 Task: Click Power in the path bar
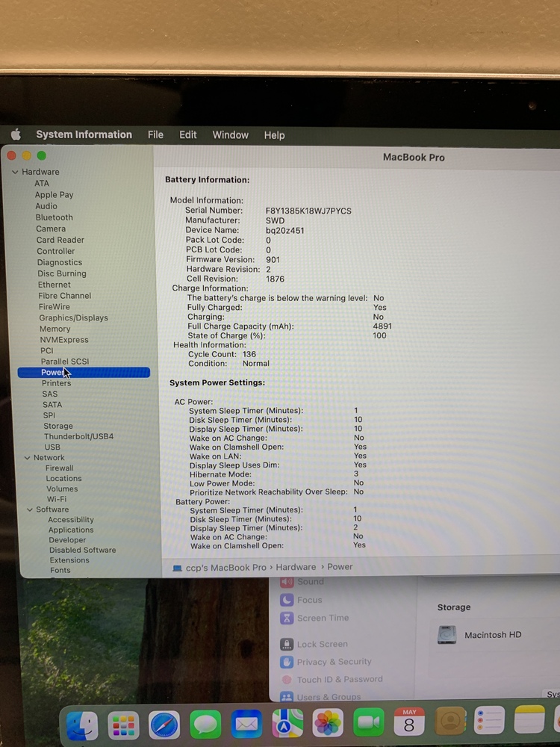point(340,566)
